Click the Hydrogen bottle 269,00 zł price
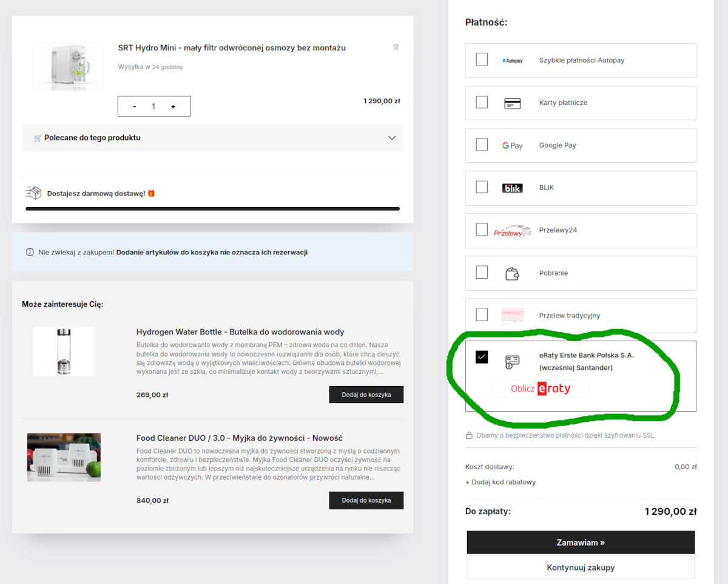Image resolution: width=728 pixels, height=584 pixels. [152, 395]
